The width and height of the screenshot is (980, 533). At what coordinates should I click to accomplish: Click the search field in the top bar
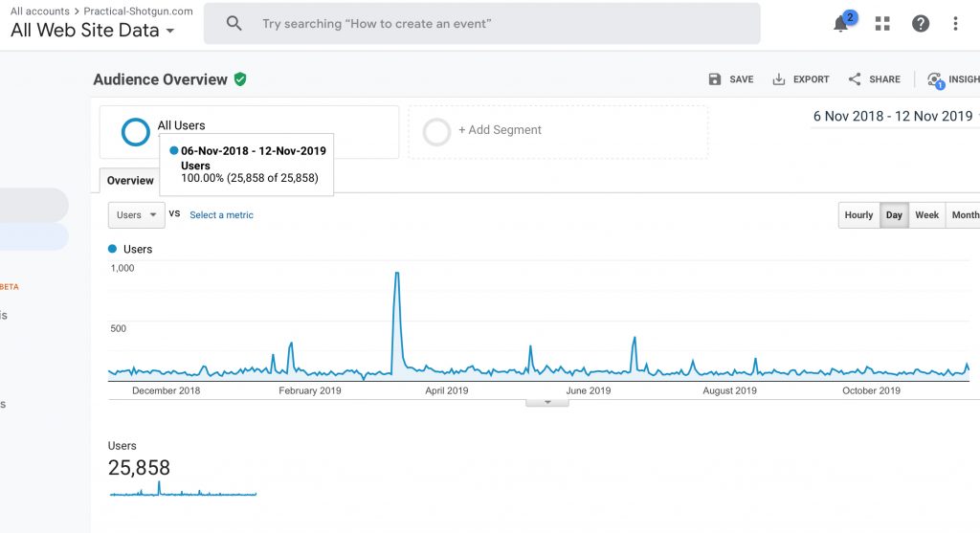pyautogui.click(x=482, y=24)
